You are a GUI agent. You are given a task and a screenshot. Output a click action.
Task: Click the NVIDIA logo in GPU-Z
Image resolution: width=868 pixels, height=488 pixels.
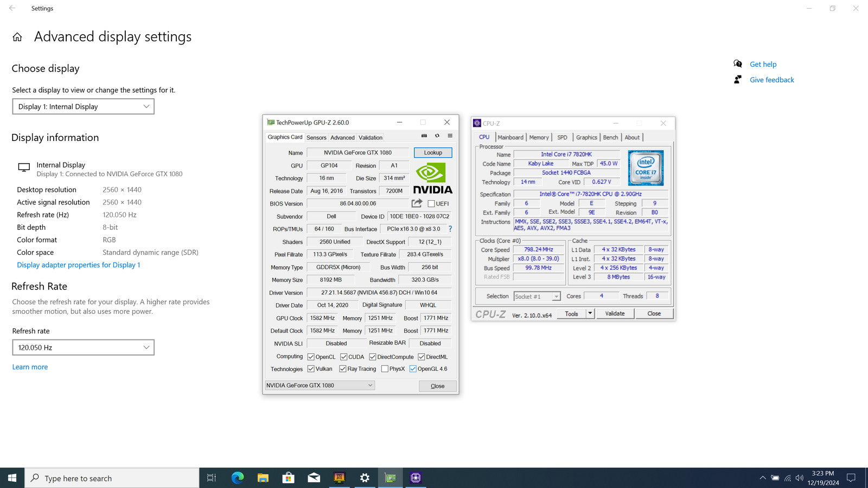432,178
